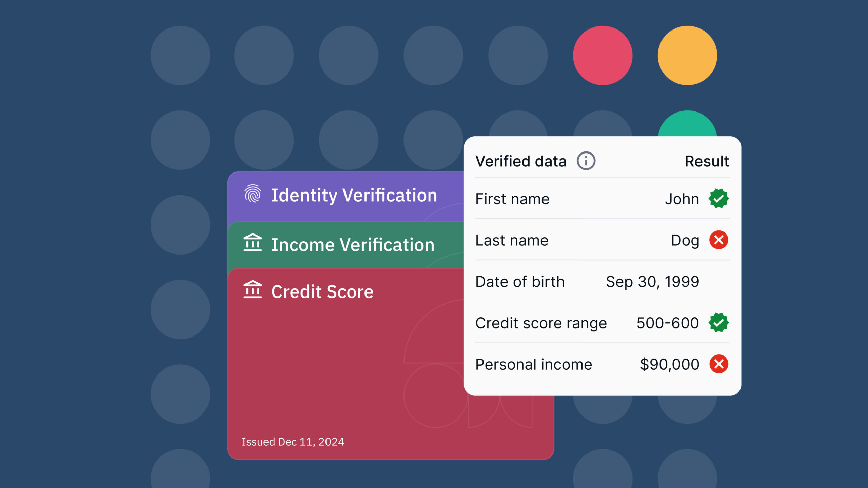
Task: Select the orange circle swatch
Action: tap(687, 55)
